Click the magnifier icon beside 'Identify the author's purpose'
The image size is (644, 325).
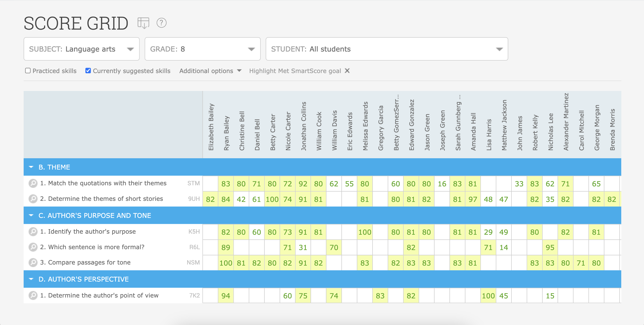[x=33, y=232]
